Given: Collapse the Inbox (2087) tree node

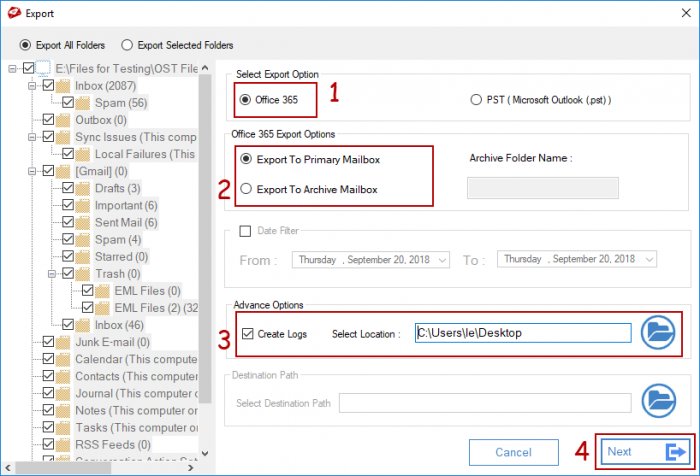Looking at the screenshot, I should click(32, 85).
